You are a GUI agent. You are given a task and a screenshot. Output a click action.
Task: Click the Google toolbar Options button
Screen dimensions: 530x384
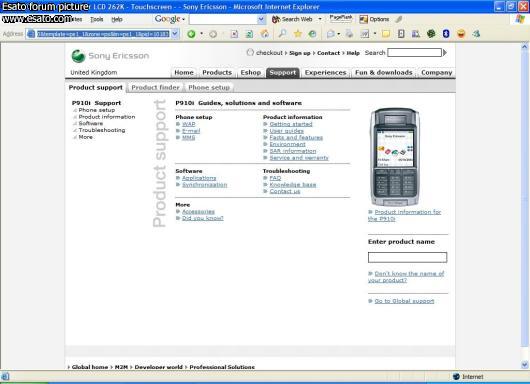coord(374,19)
